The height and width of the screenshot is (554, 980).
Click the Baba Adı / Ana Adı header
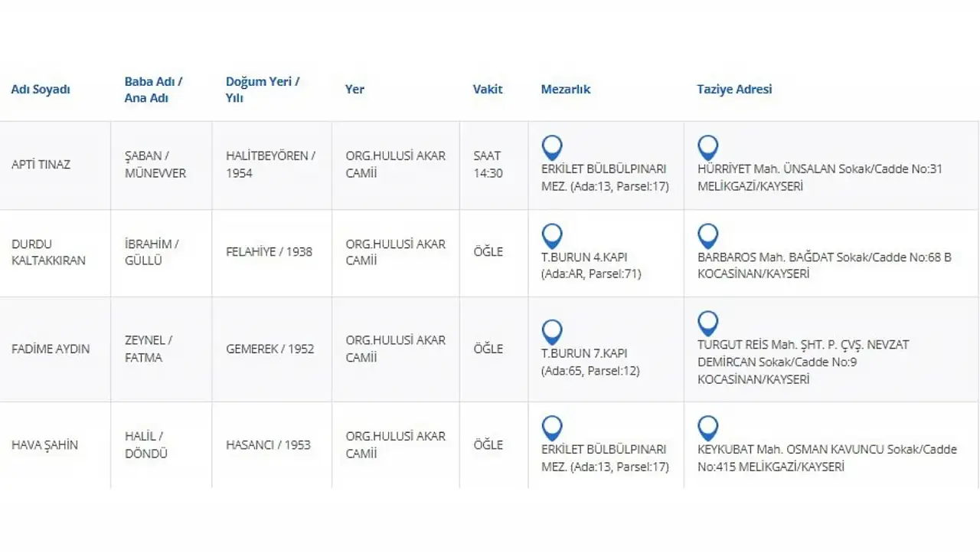click(153, 89)
